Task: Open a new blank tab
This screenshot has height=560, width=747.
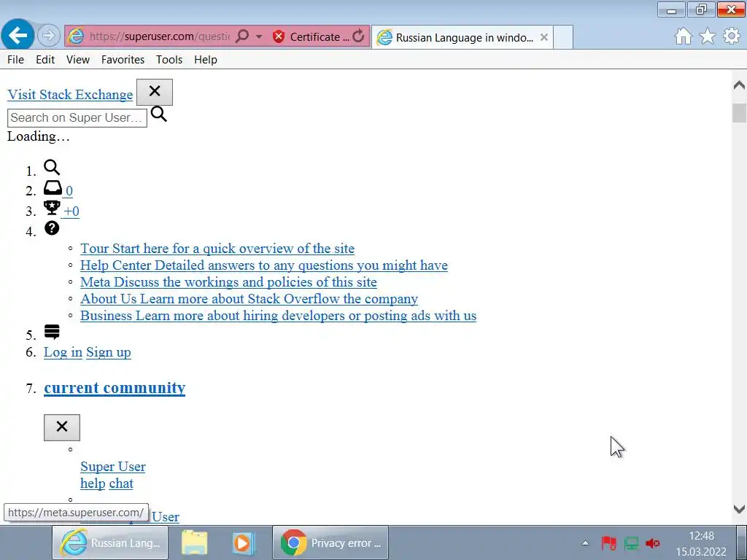Action: pyautogui.click(x=563, y=37)
